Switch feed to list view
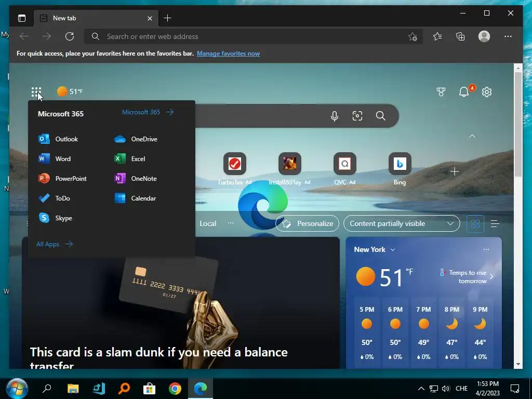 [x=495, y=224]
